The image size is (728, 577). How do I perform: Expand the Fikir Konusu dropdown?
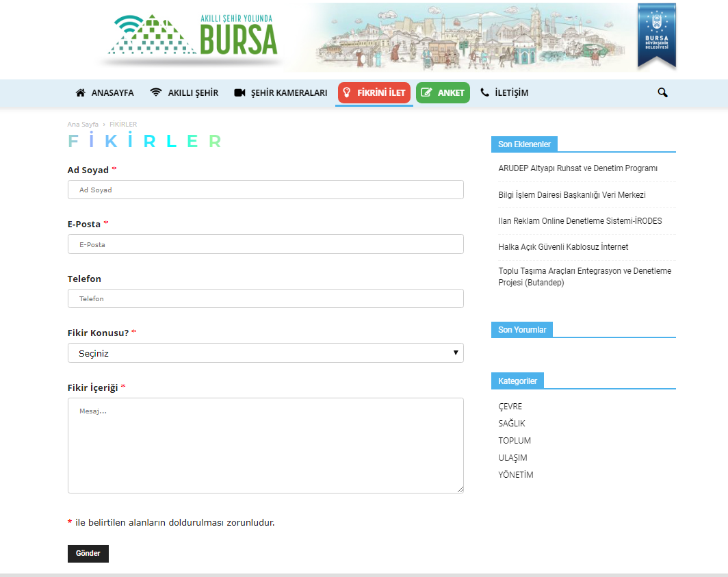(265, 353)
